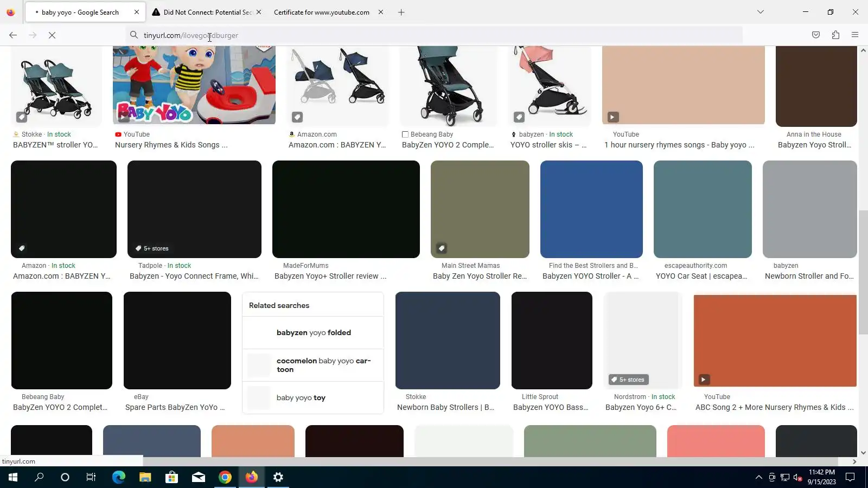Image resolution: width=868 pixels, height=488 pixels.
Task: Close the Did Not Connect tab
Action: (259, 12)
